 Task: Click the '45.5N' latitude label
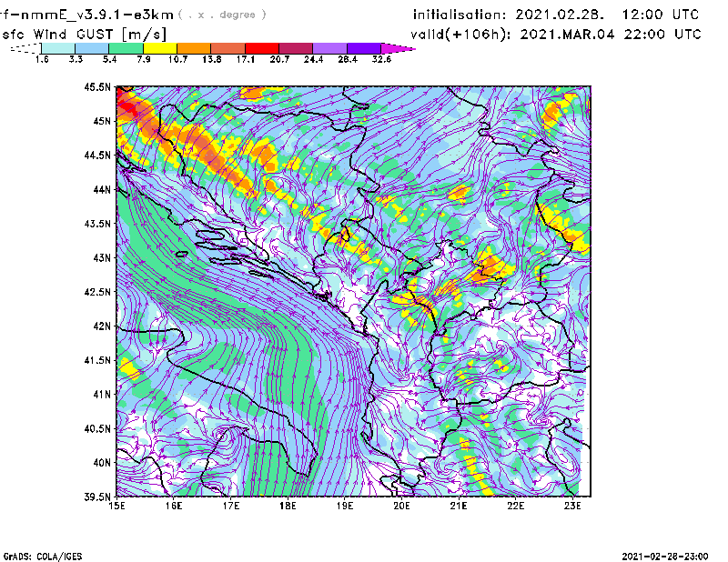[x=97, y=87]
